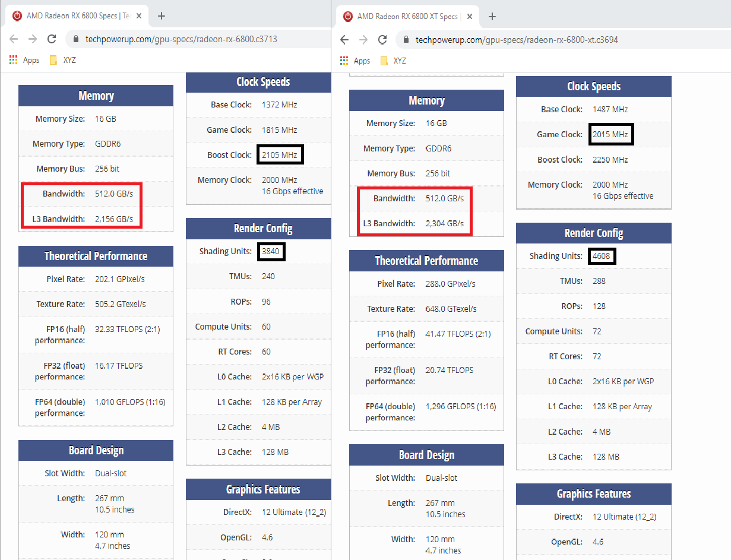This screenshot has width=731, height=560.
Task: Click Clock Speeds header in right window
Action: click(x=594, y=87)
